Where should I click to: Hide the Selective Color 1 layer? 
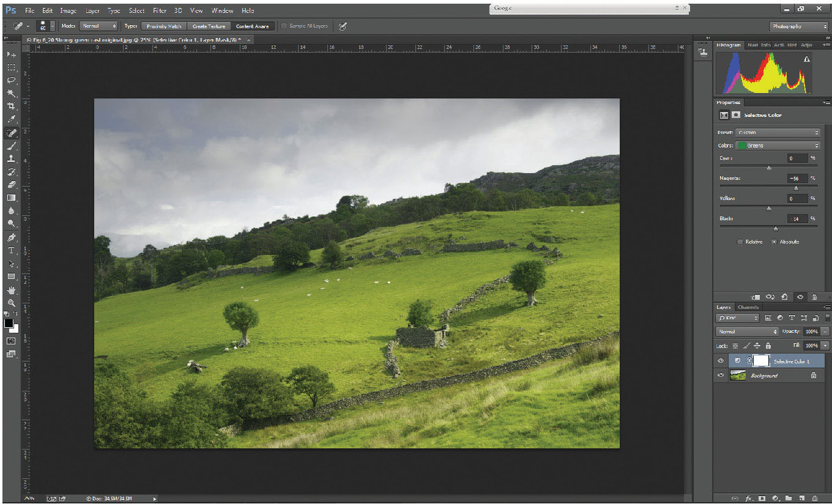721,361
